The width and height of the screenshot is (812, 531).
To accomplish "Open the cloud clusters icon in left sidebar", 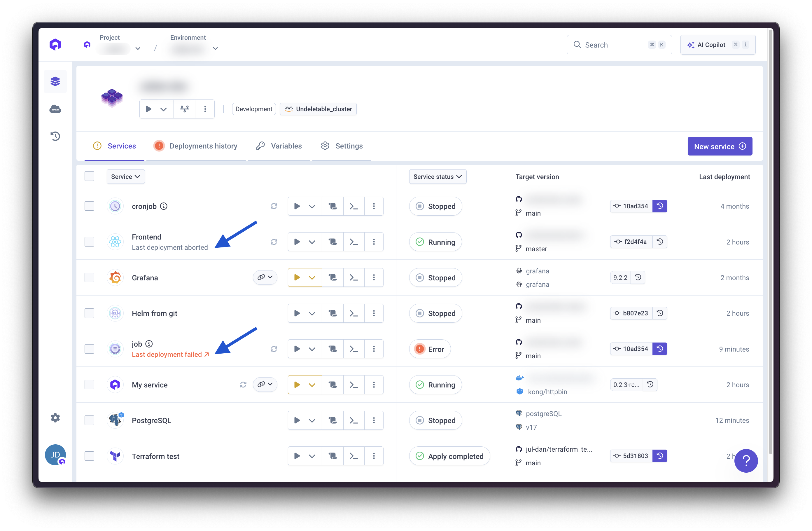I will click(55, 109).
